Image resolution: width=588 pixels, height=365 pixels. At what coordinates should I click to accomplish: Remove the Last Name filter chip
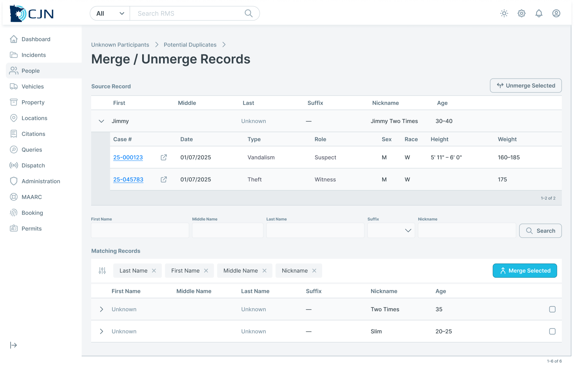(154, 271)
